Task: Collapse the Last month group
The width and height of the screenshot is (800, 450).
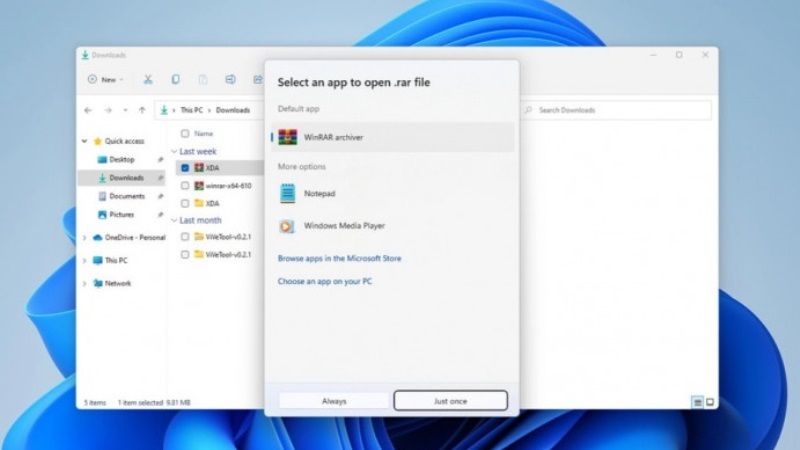Action: pyautogui.click(x=174, y=220)
